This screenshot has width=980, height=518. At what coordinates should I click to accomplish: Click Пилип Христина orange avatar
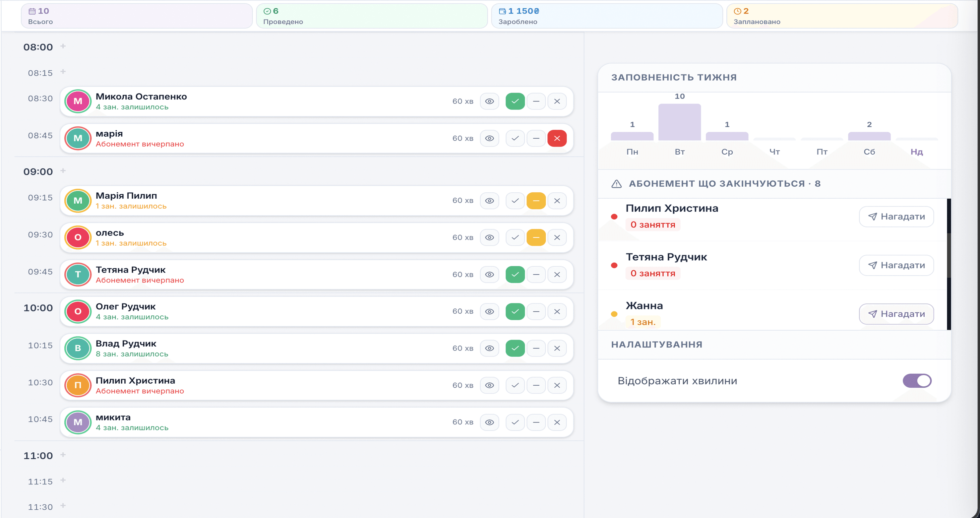click(x=78, y=385)
